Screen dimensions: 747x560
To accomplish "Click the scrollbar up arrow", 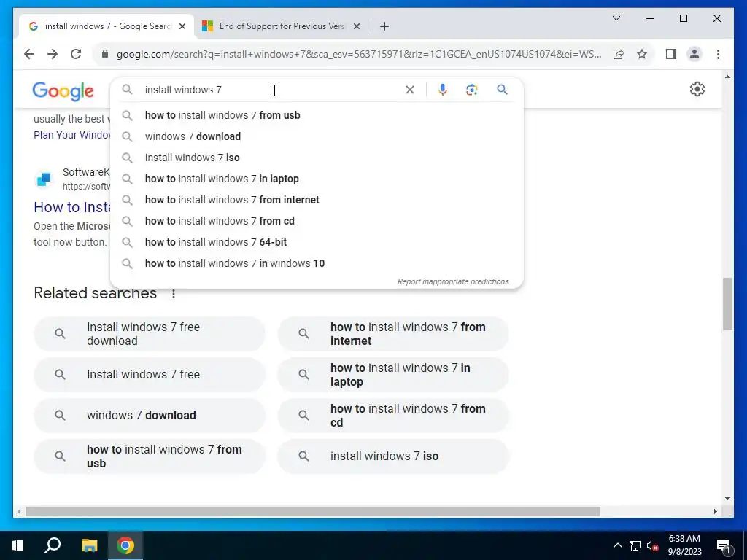I will (727, 76).
